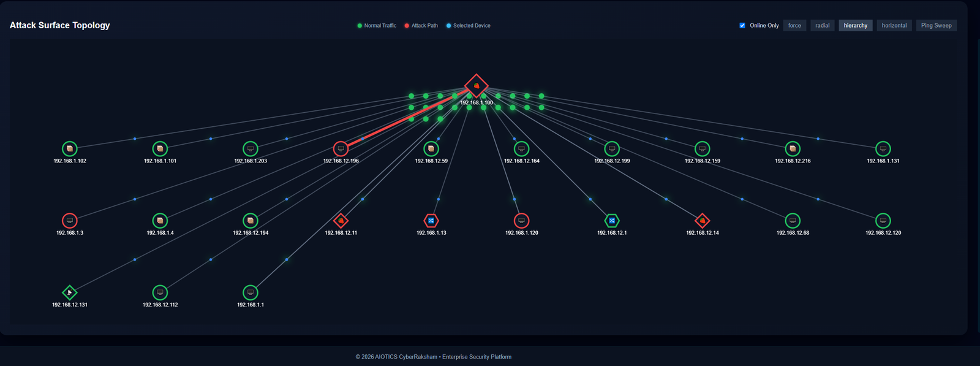Run a Ping Sweep
Image resolution: width=980 pixels, height=366 pixels.
click(x=937, y=25)
